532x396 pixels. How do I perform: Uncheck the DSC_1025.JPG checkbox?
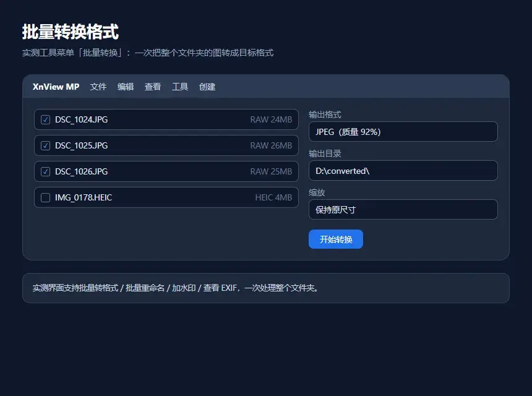(x=45, y=145)
